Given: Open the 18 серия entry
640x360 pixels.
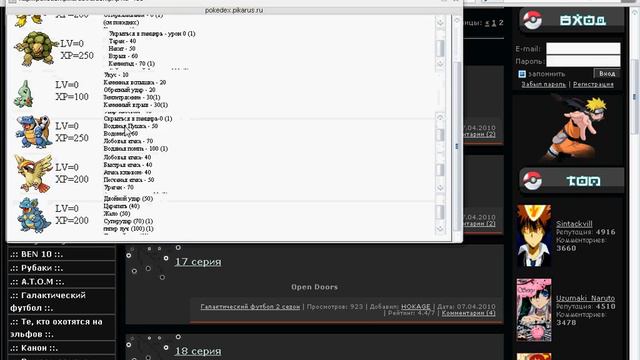Looking at the screenshot, I should pyautogui.click(x=198, y=351).
